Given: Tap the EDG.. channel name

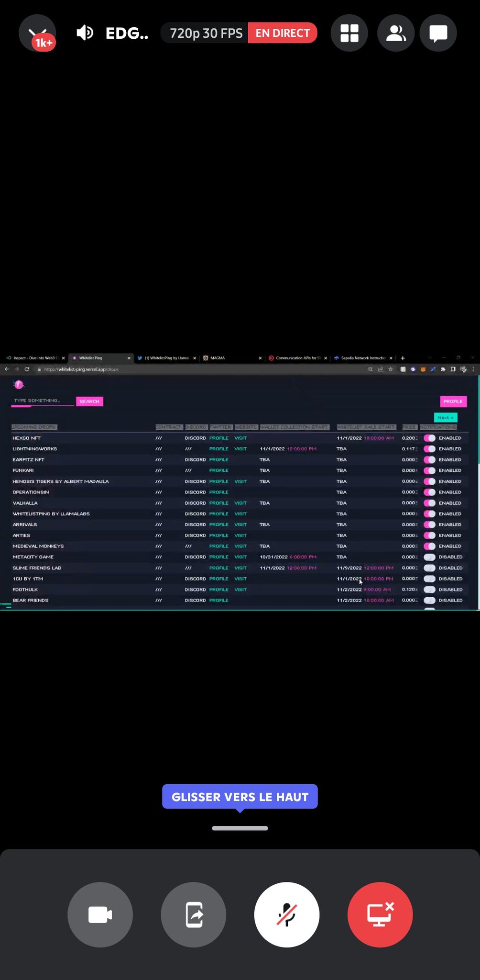Looking at the screenshot, I should pos(127,33).
